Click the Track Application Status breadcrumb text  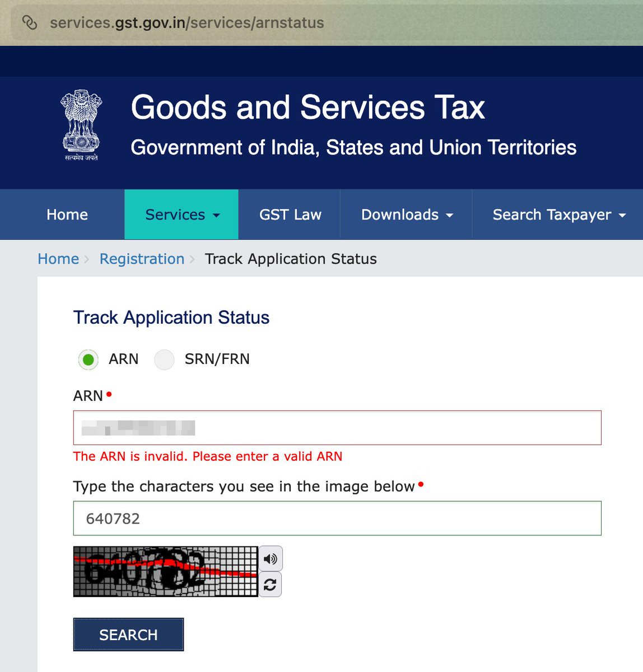point(291,259)
